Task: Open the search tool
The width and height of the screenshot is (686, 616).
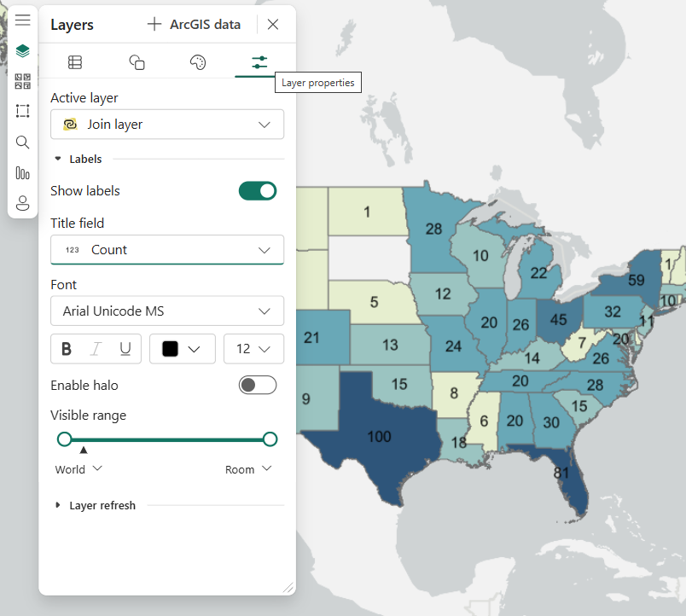Action: click(x=22, y=142)
